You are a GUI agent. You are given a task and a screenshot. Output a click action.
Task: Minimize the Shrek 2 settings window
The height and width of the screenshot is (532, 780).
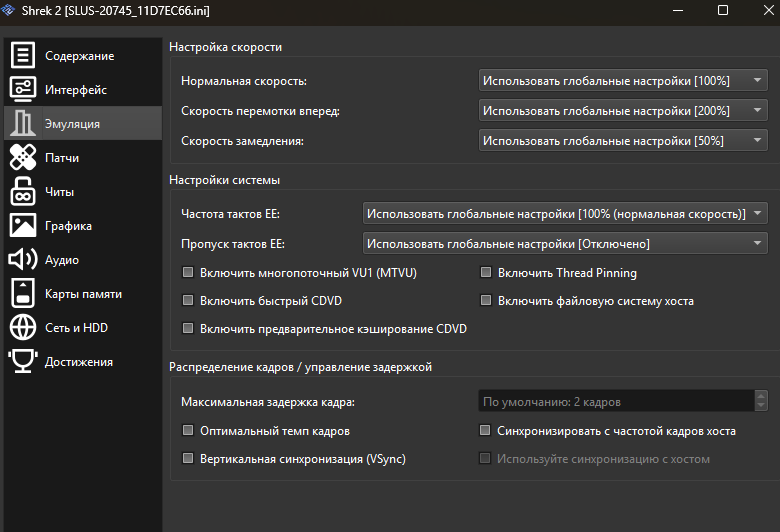click(678, 10)
